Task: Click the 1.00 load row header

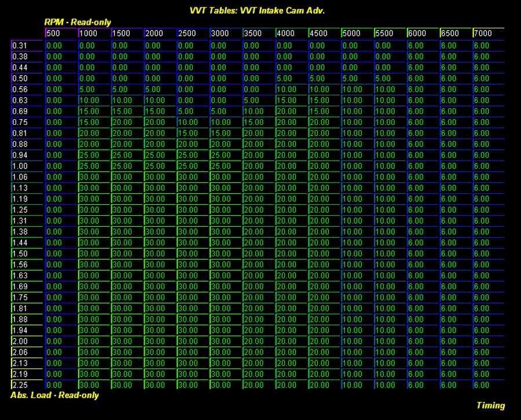Action: pos(27,167)
